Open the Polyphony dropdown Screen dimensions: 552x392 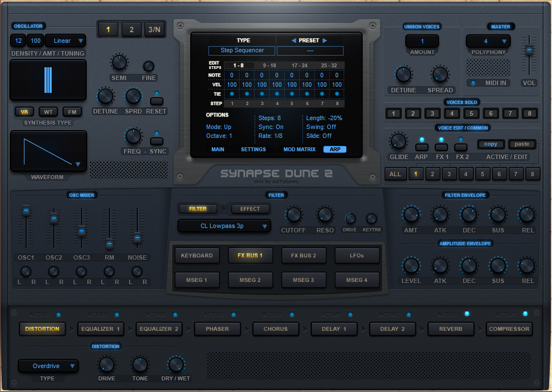pyautogui.click(x=488, y=41)
